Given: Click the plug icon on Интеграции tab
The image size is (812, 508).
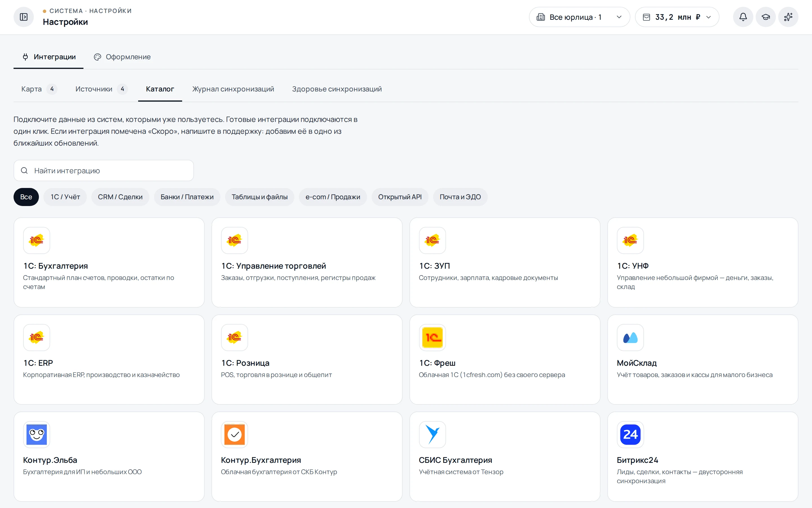Looking at the screenshot, I should tap(25, 57).
